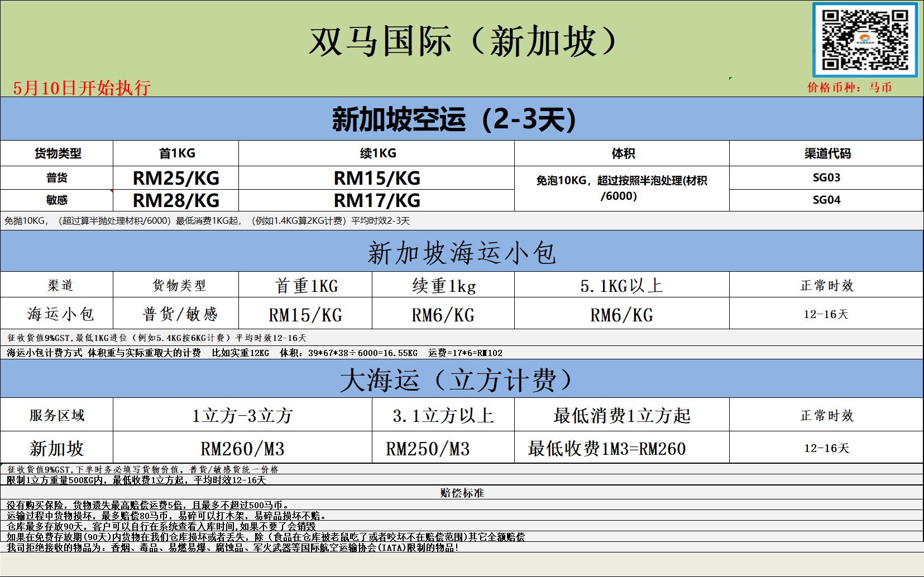Click the 首重1KG column header

point(305,285)
